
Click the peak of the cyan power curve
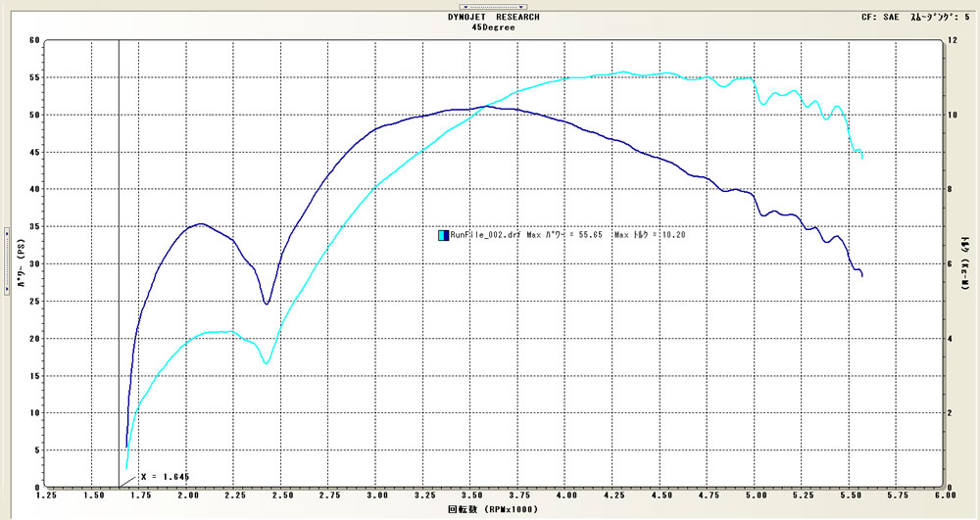click(624, 71)
